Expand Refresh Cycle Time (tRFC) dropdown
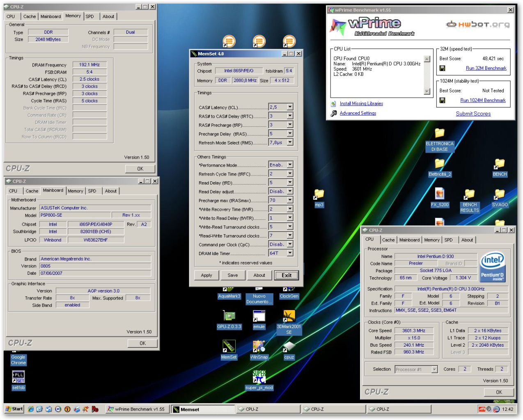Image resolution: width=523 pixels, height=420 pixels. pos(290,173)
